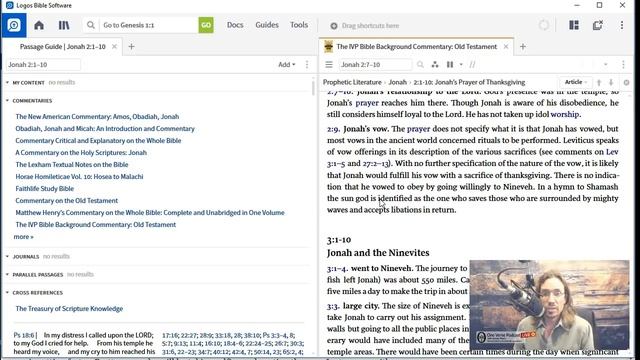Open the main application kebab menu
Viewport: 640px width, 360px height.
[x=622, y=25]
